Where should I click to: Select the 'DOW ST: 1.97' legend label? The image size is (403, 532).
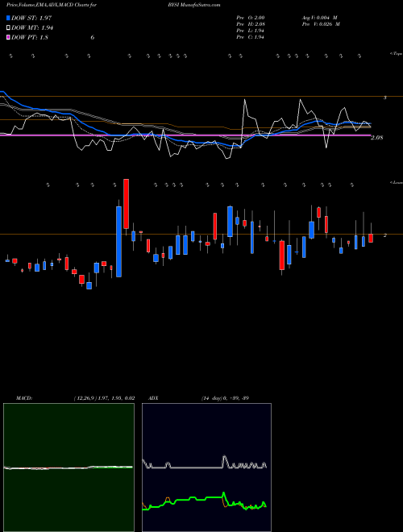pyautogui.click(x=31, y=18)
